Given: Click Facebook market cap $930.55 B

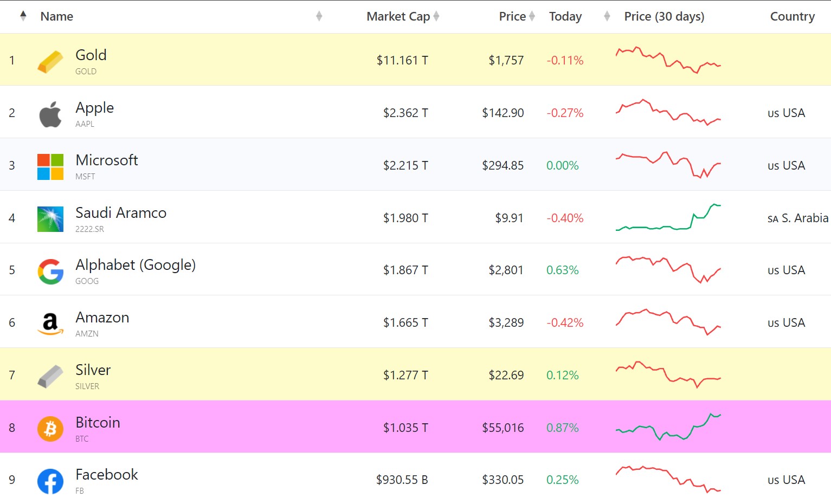Looking at the screenshot, I should click(402, 480).
